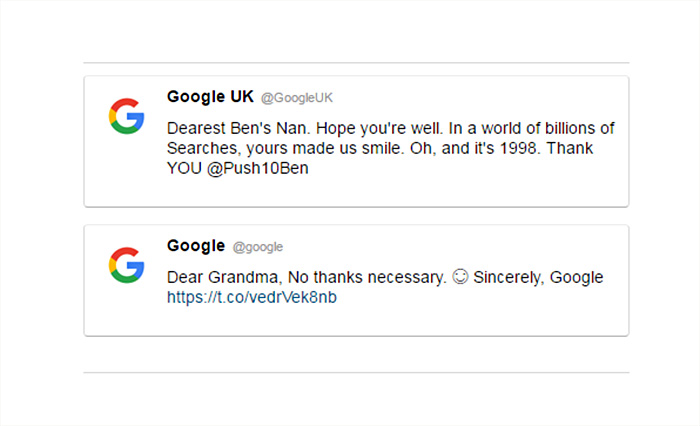This screenshot has height=426, width=700.
Task: Click the smiley face emoji
Action: (460, 276)
